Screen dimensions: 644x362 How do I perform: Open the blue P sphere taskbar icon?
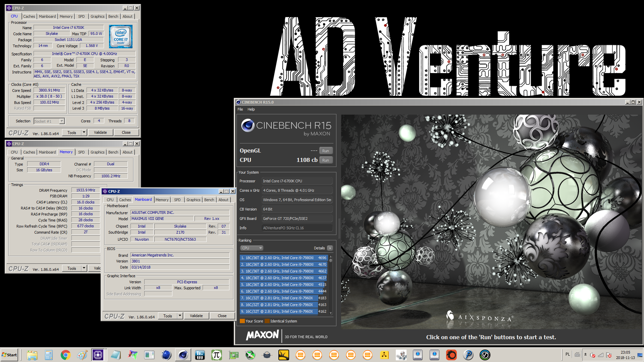pyautogui.click(x=468, y=355)
